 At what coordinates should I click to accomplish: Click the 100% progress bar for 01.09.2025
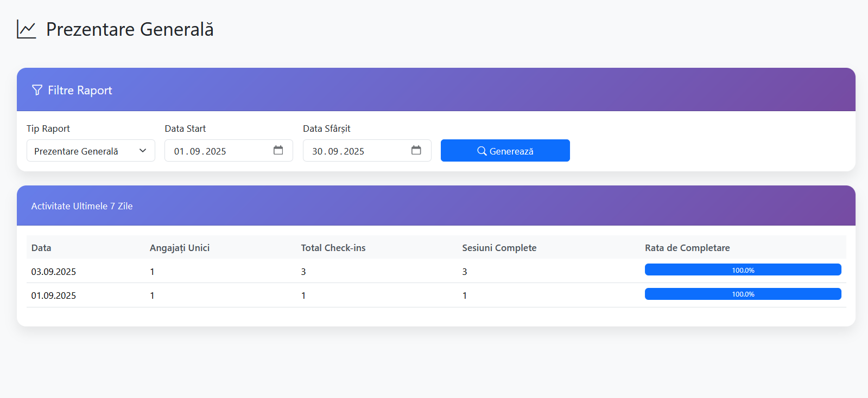[743, 294]
